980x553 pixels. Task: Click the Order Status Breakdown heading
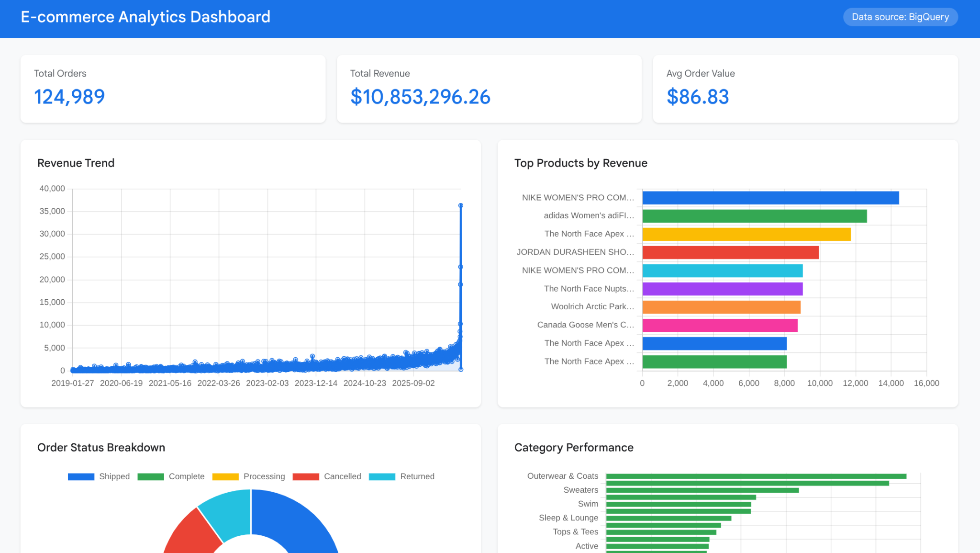(101, 447)
